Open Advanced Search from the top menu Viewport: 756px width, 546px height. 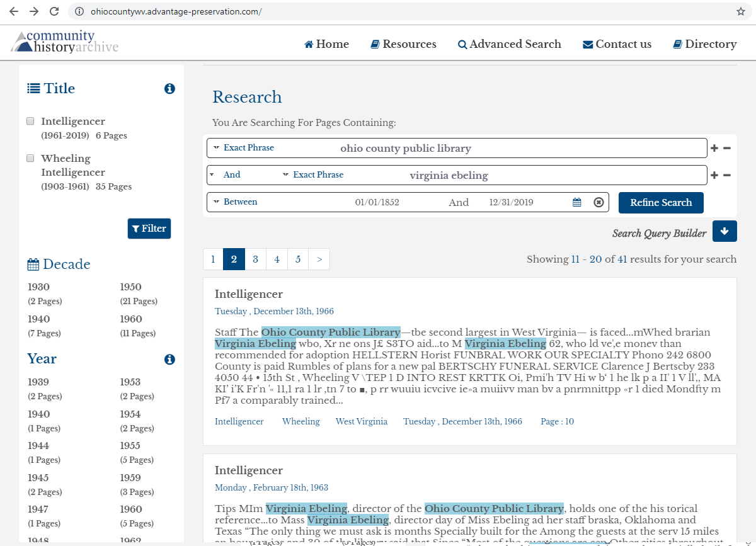click(510, 44)
